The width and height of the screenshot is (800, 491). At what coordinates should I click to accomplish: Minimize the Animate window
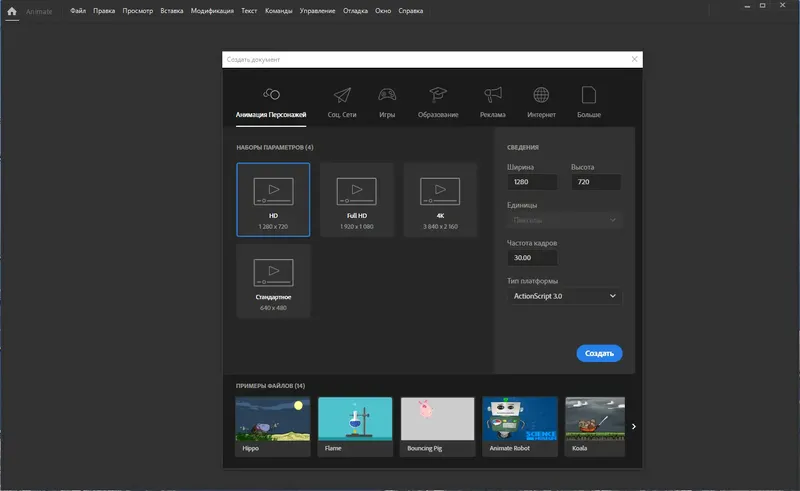tap(747, 6)
